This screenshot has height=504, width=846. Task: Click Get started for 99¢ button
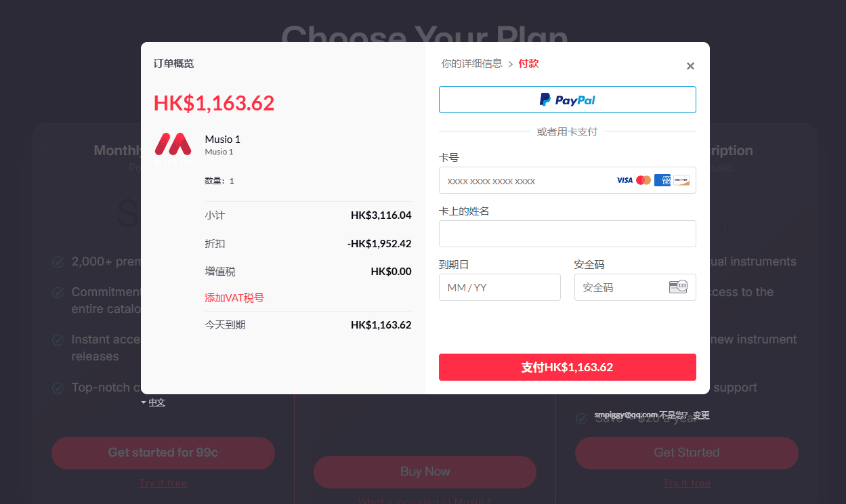point(163,453)
